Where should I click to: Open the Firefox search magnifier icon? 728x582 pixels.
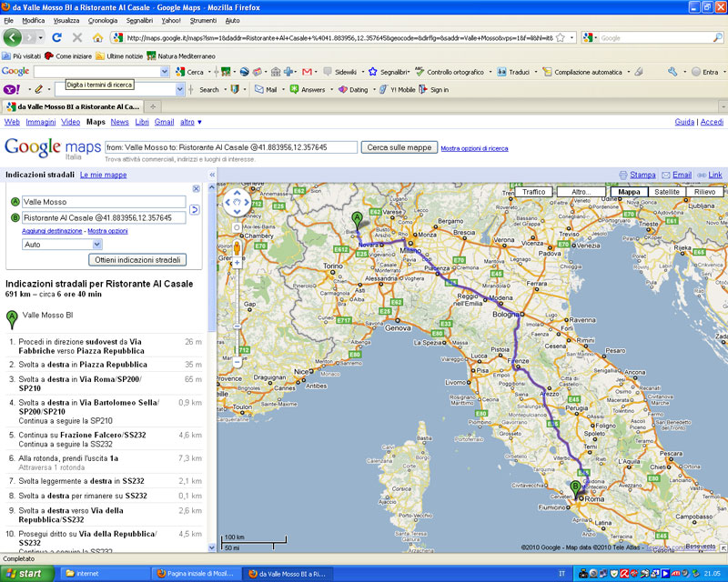[717, 37]
